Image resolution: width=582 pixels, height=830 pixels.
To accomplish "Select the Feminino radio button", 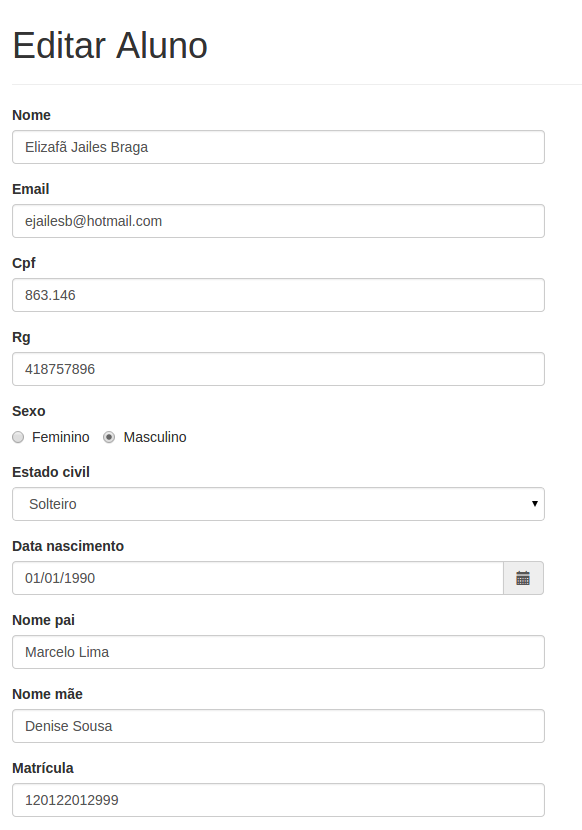I will pyautogui.click(x=18, y=437).
